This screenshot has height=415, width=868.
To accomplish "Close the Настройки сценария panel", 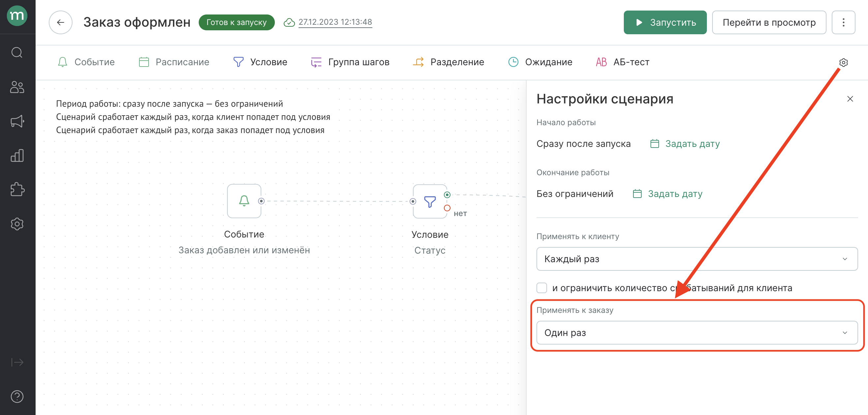I will (x=850, y=99).
